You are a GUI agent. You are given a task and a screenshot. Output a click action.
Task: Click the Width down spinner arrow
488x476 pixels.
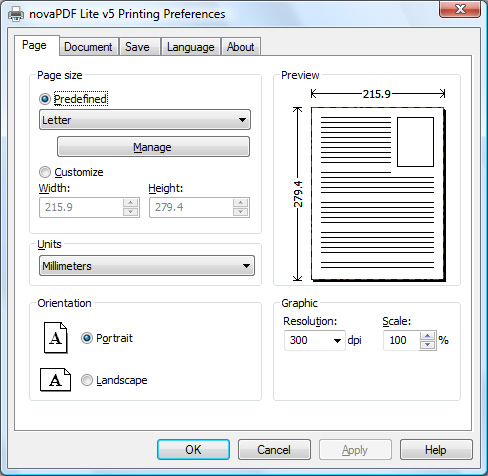pyautogui.click(x=130, y=212)
